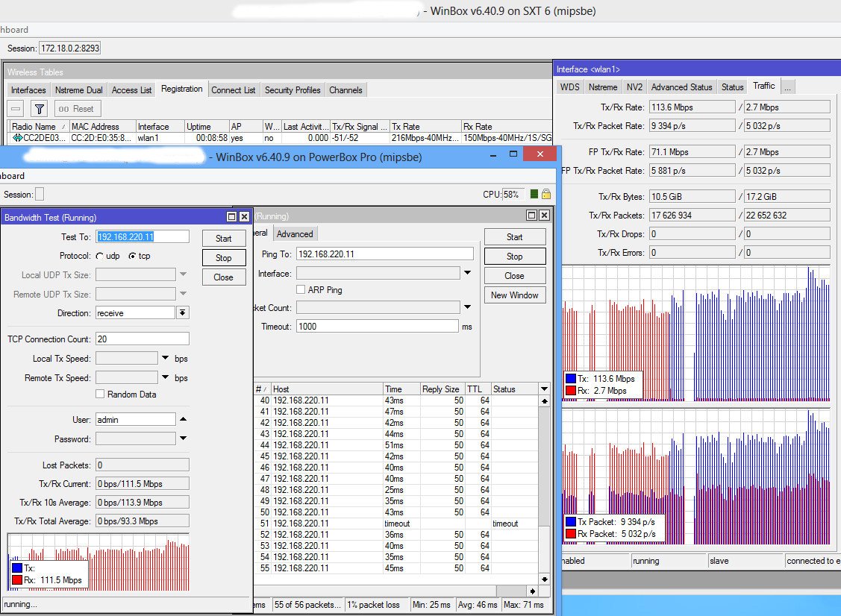Click the User field containing admin

[x=135, y=420]
